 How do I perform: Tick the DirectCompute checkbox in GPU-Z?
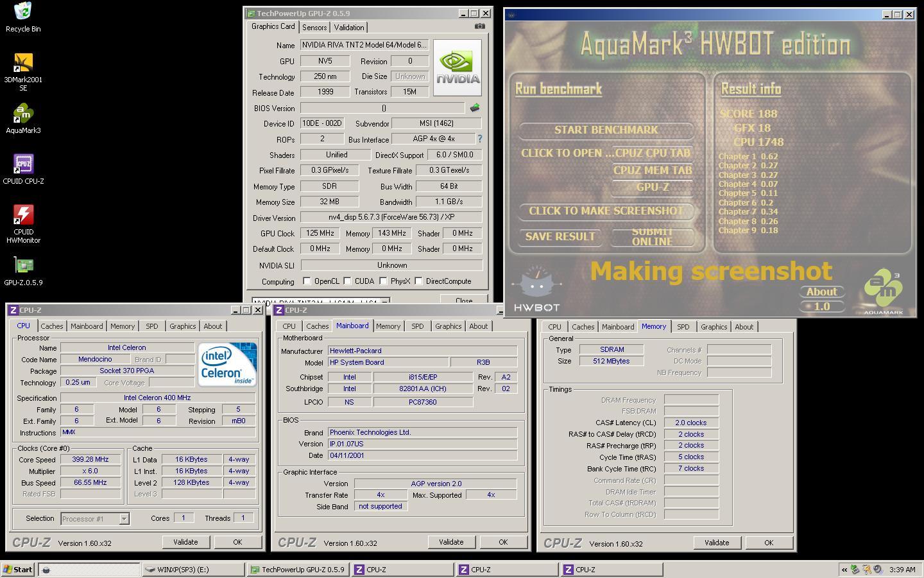click(418, 281)
